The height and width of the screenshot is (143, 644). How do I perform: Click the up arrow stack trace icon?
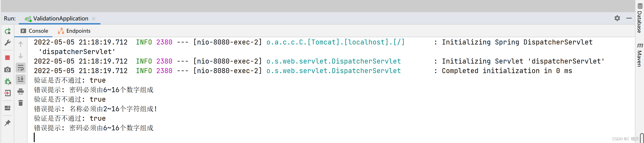point(21,44)
